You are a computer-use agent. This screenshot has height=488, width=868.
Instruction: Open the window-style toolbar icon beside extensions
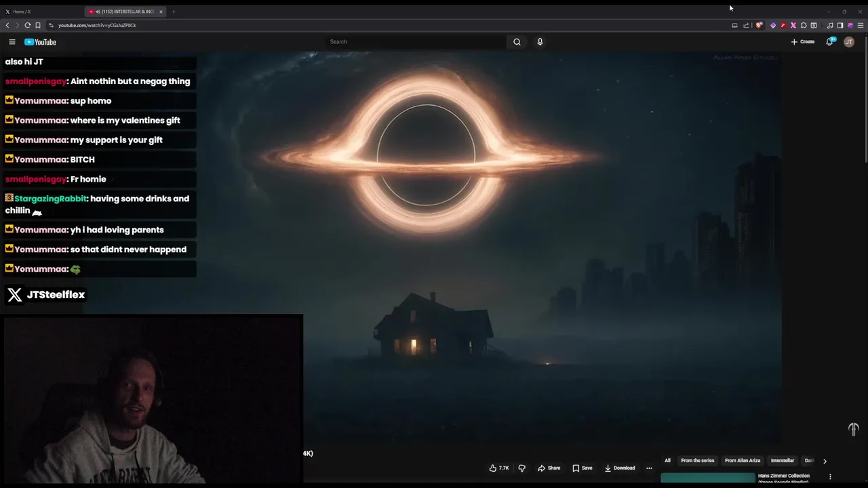click(814, 25)
